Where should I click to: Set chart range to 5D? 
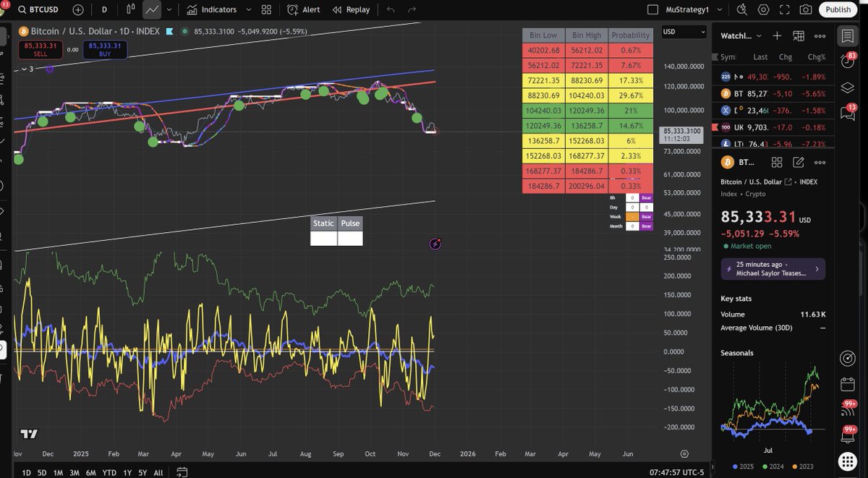pos(42,472)
